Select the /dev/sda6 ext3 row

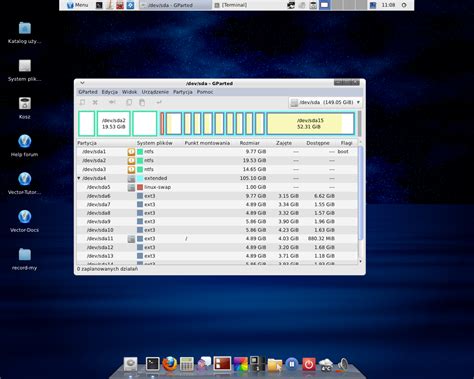[x=217, y=196]
